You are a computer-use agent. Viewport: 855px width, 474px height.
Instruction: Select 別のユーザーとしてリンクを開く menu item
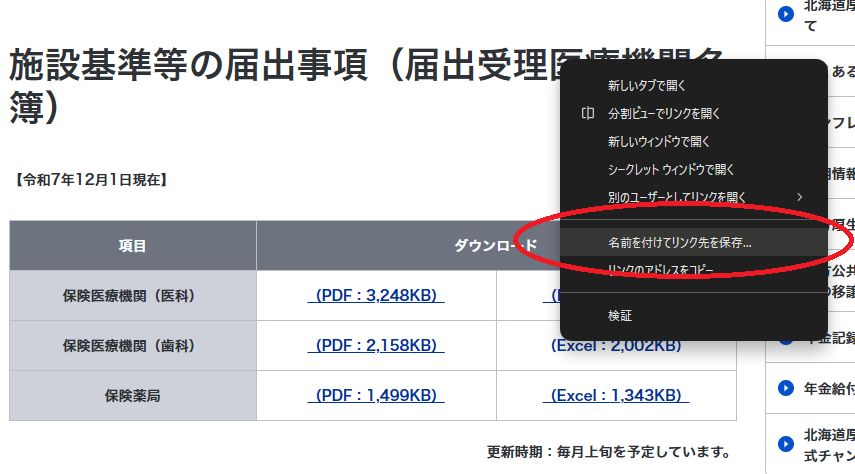pyautogui.click(x=677, y=197)
